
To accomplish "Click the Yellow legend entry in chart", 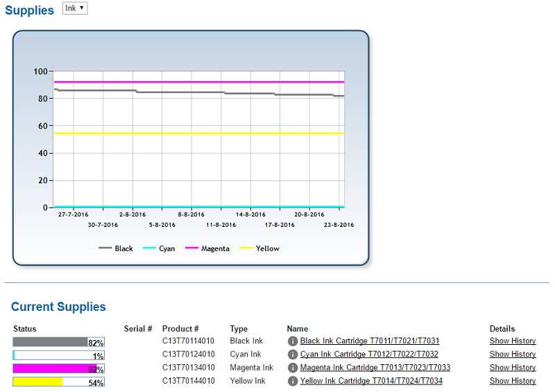I will [x=260, y=248].
